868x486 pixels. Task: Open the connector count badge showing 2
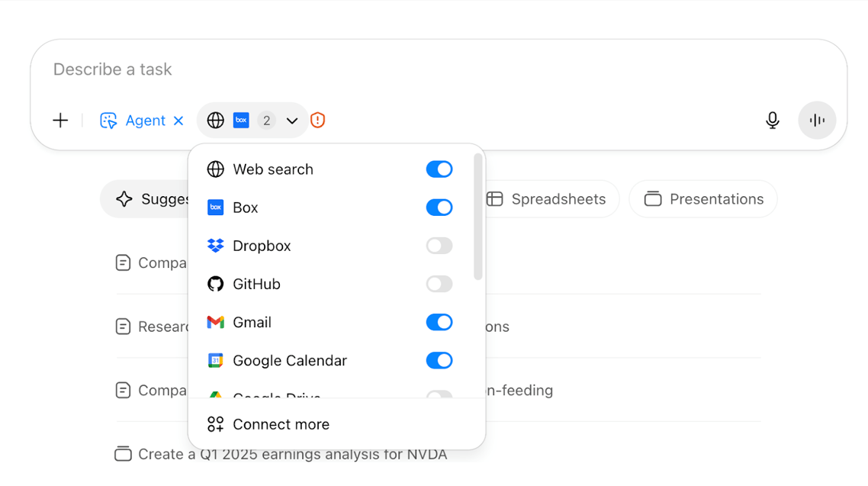click(266, 120)
